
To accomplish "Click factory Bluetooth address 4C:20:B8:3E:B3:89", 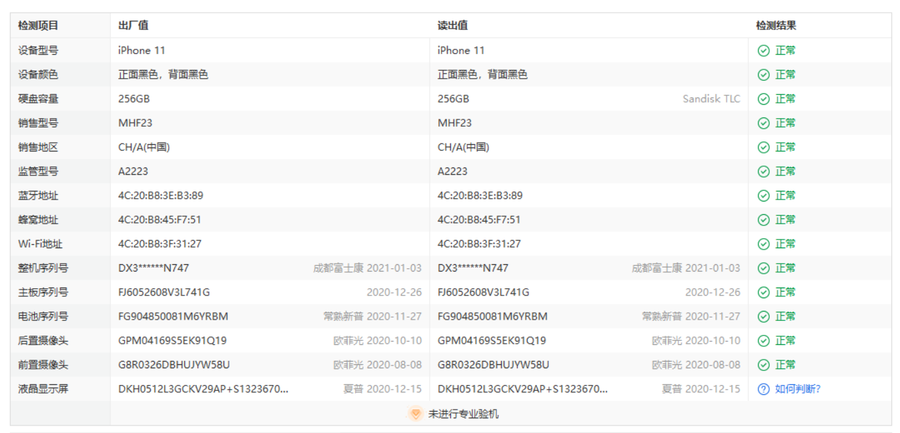I will click(161, 196).
